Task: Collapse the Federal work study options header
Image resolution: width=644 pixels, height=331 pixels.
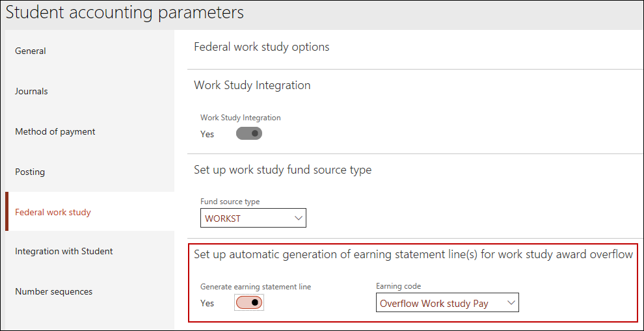Action: (262, 47)
